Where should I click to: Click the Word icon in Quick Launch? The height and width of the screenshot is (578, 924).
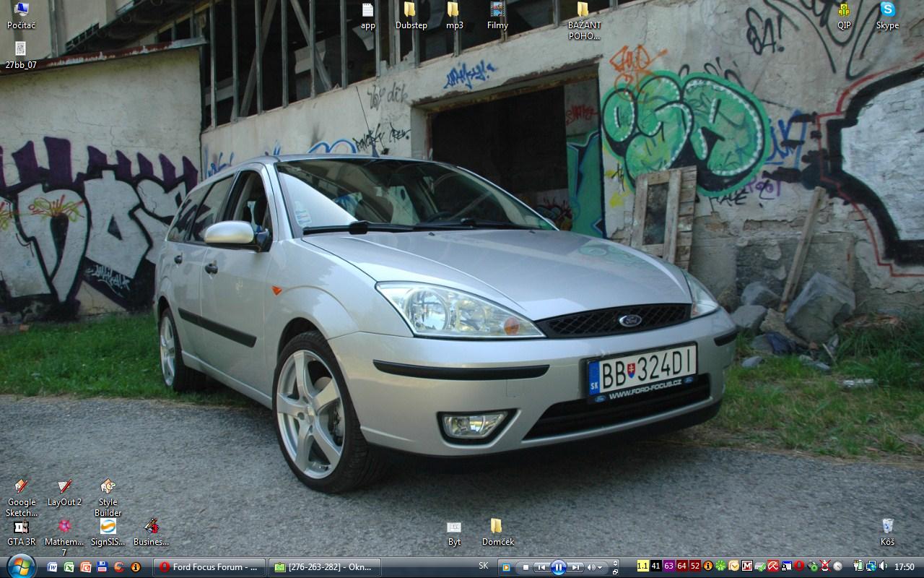tap(53, 567)
